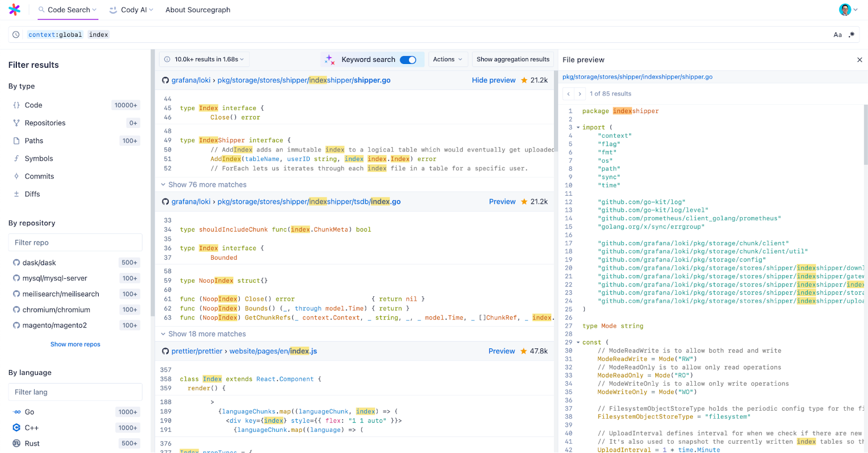This screenshot has width=868, height=453.
Task: Click the Repositories branch icon
Action: 16,123
